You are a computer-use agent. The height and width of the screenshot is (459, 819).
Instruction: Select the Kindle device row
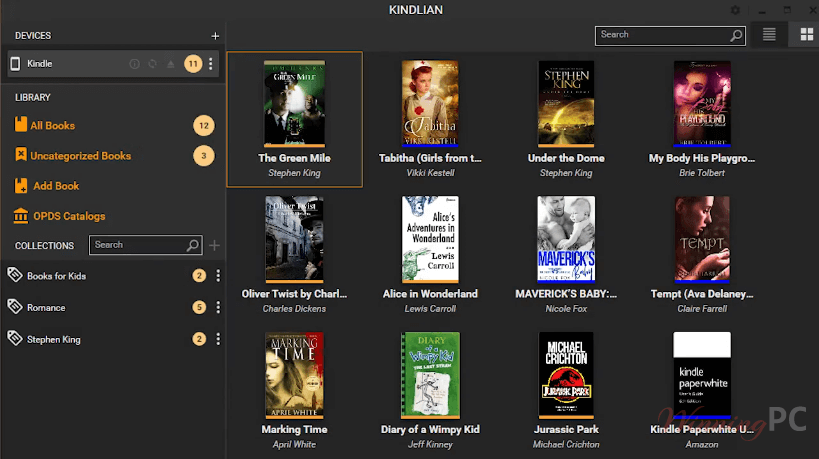[x=113, y=64]
